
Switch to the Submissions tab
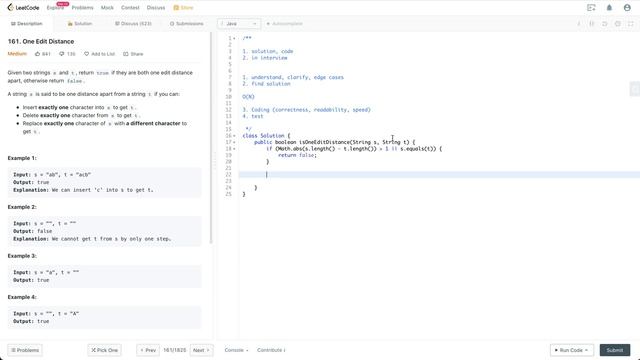pyautogui.click(x=187, y=24)
